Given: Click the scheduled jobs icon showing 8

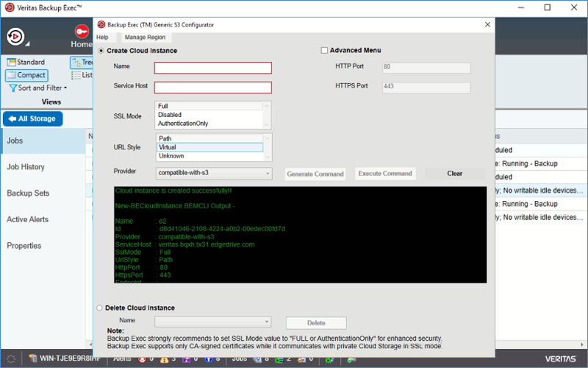Looking at the screenshot, I should pos(258,359).
